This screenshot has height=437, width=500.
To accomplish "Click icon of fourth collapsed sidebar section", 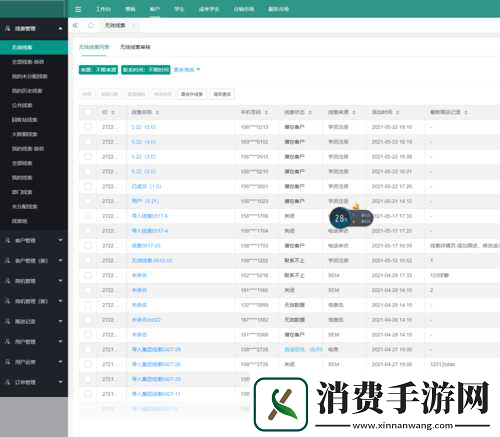I will tap(7, 301).
